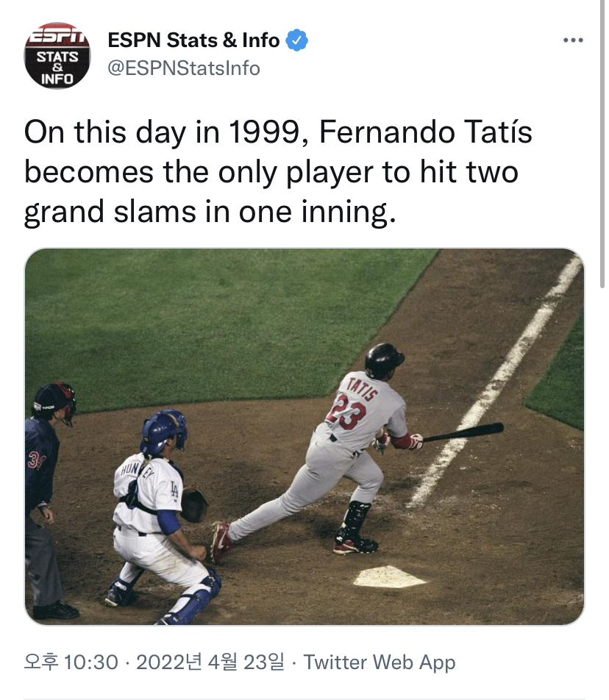
Task: Click the 오후 10:30 timestamp
Action: (x=71, y=662)
